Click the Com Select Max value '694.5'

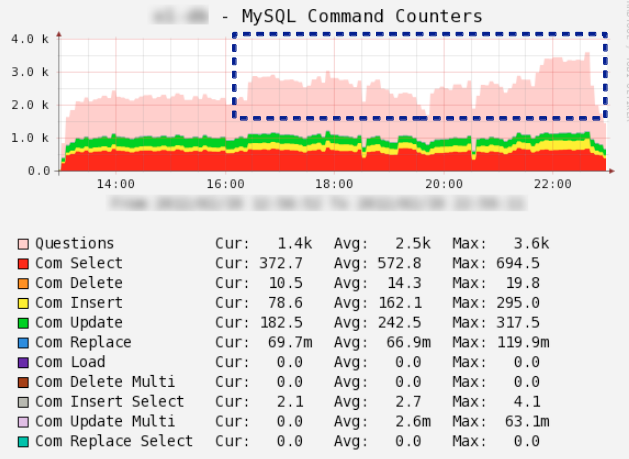[518, 263]
